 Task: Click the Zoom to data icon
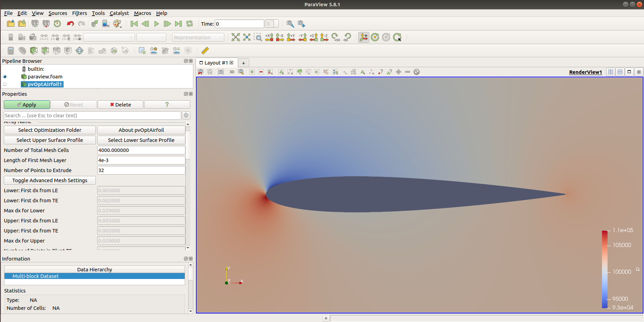tap(247, 37)
